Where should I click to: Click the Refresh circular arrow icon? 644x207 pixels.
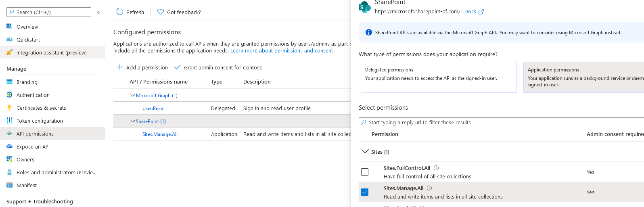[120, 12]
